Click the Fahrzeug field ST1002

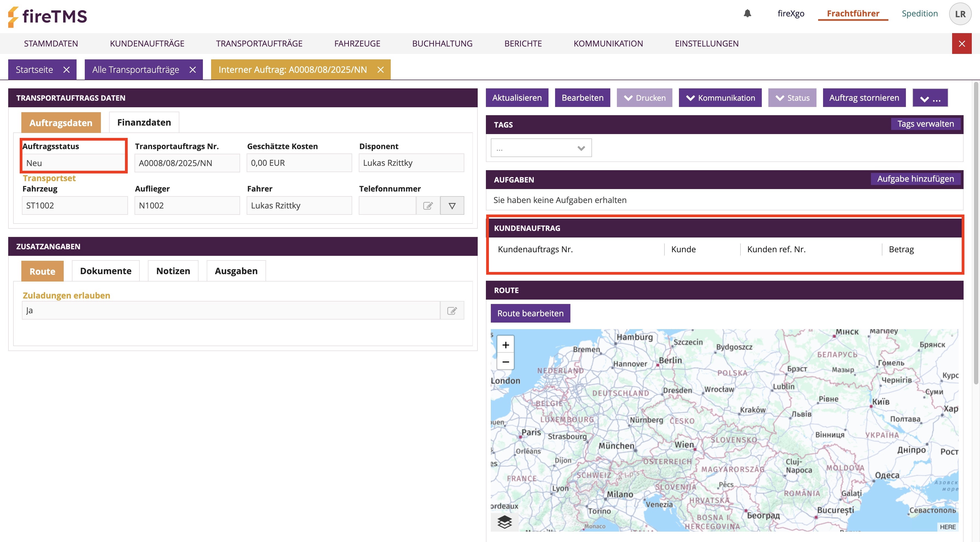tap(75, 205)
